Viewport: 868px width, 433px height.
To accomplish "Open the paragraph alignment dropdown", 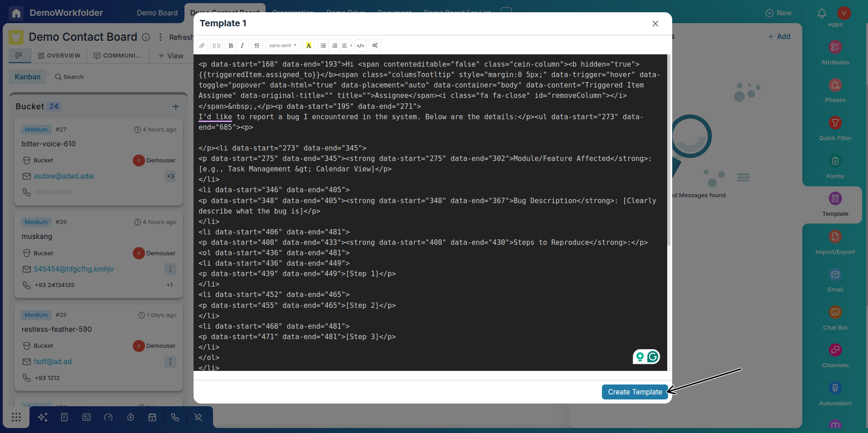I will coord(346,45).
